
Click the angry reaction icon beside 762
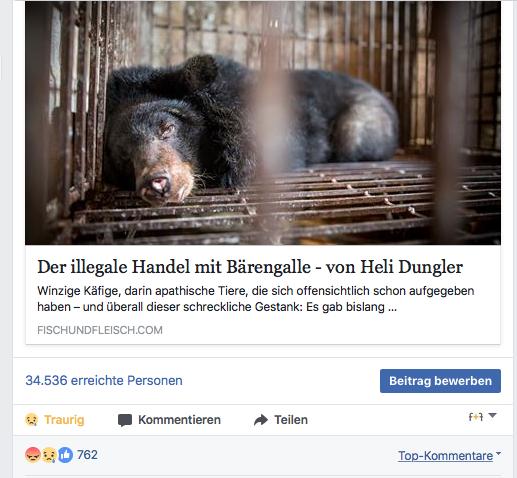coord(33,455)
